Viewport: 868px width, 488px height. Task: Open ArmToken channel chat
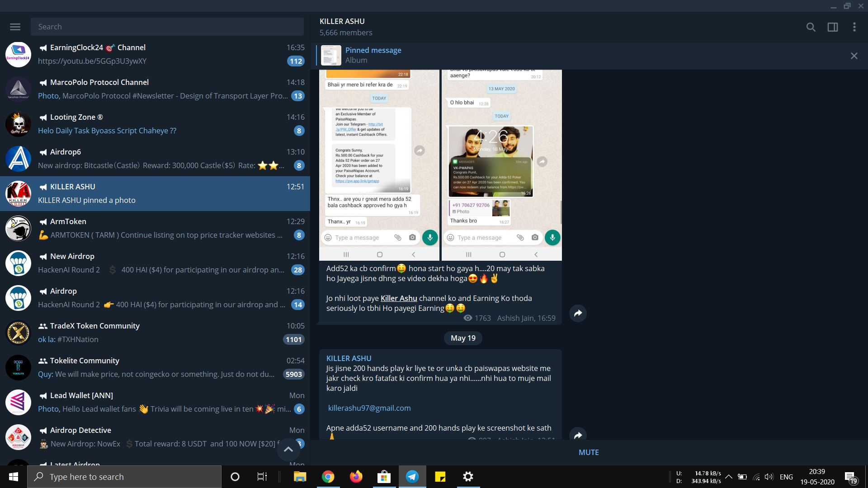point(155,228)
